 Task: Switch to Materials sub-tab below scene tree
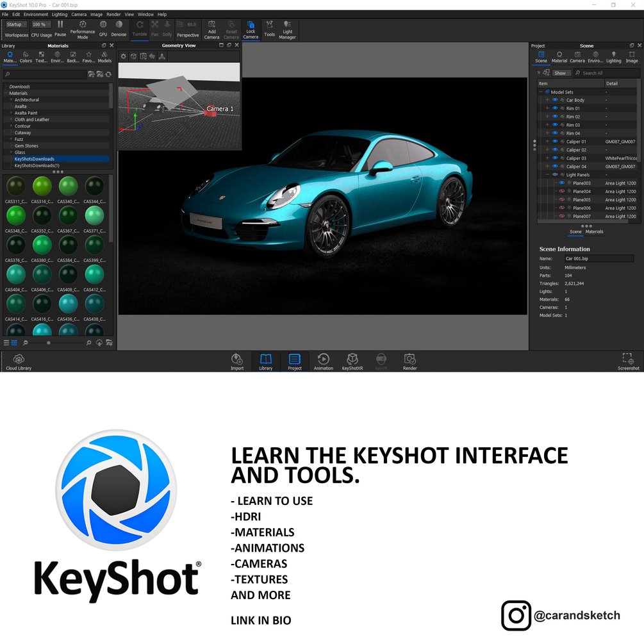tap(594, 231)
